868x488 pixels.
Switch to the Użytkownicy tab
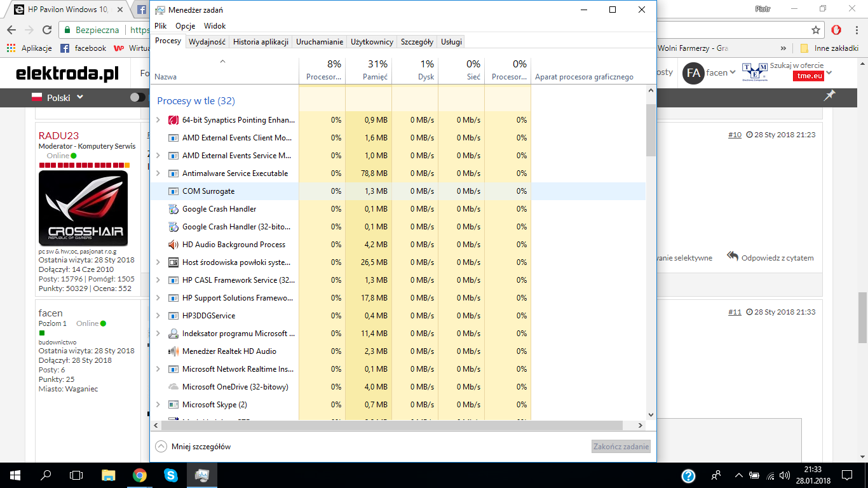coord(372,42)
